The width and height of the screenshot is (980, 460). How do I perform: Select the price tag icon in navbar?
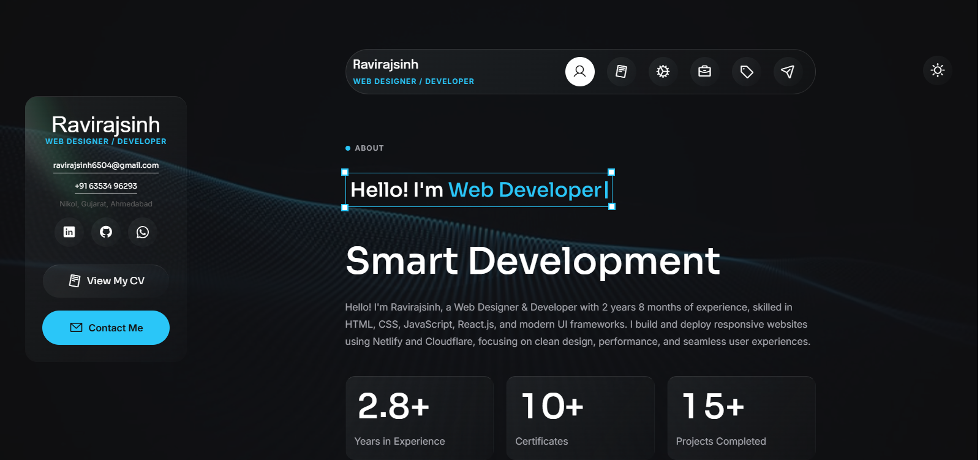[x=746, y=72]
